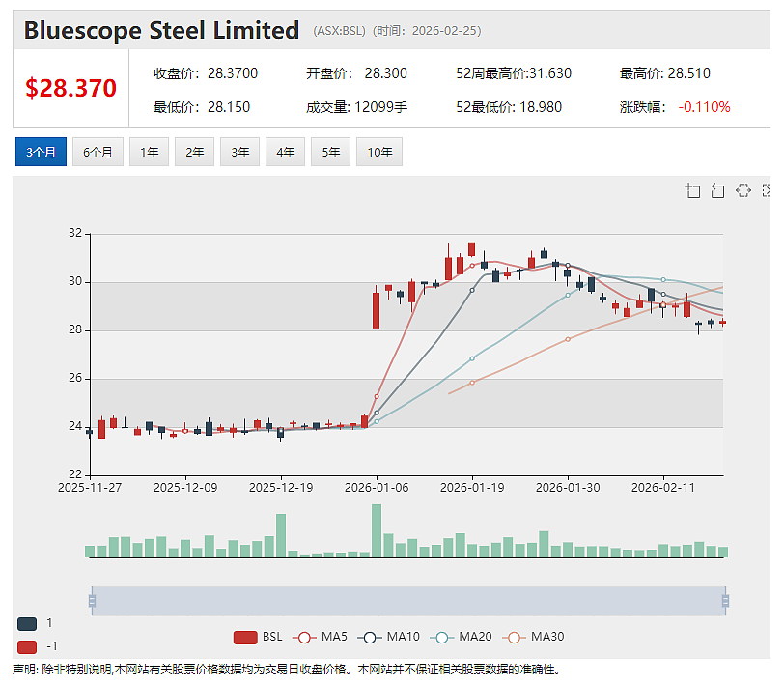Click the Bluescope Steel Limited title

click(161, 31)
